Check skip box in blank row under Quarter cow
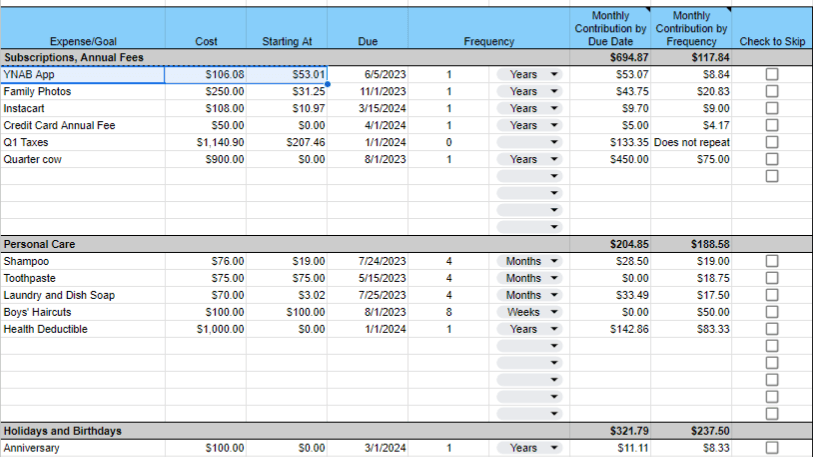This screenshot has width=813, height=457. pyautogui.click(x=772, y=176)
